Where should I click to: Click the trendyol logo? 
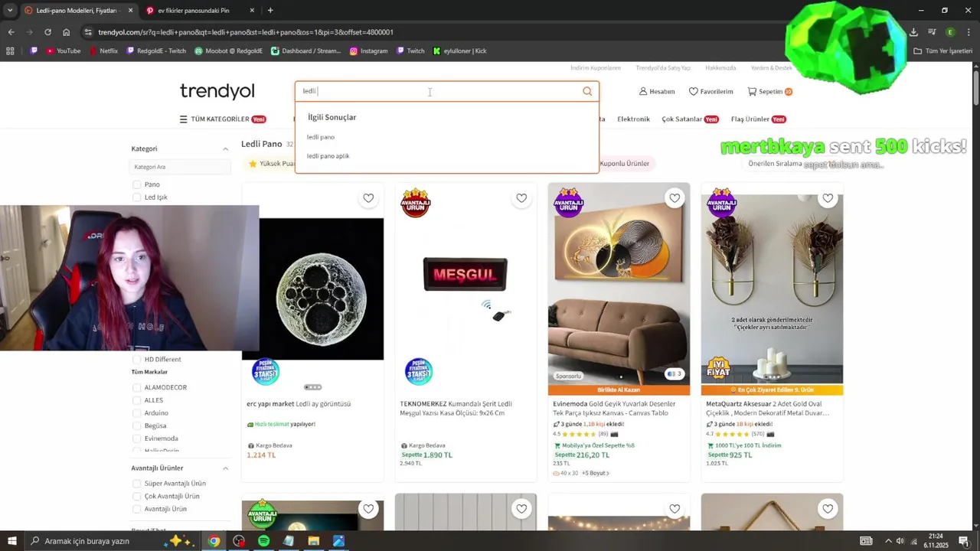click(217, 92)
